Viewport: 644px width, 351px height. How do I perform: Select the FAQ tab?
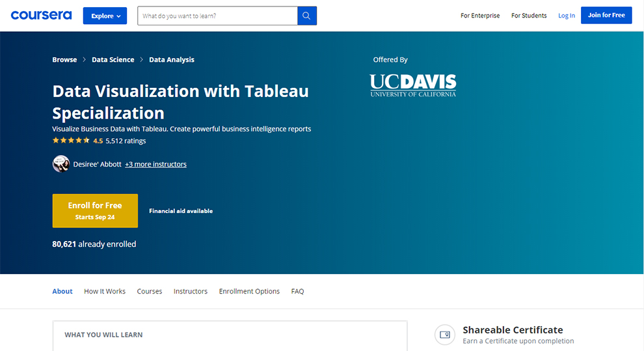point(297,291)
